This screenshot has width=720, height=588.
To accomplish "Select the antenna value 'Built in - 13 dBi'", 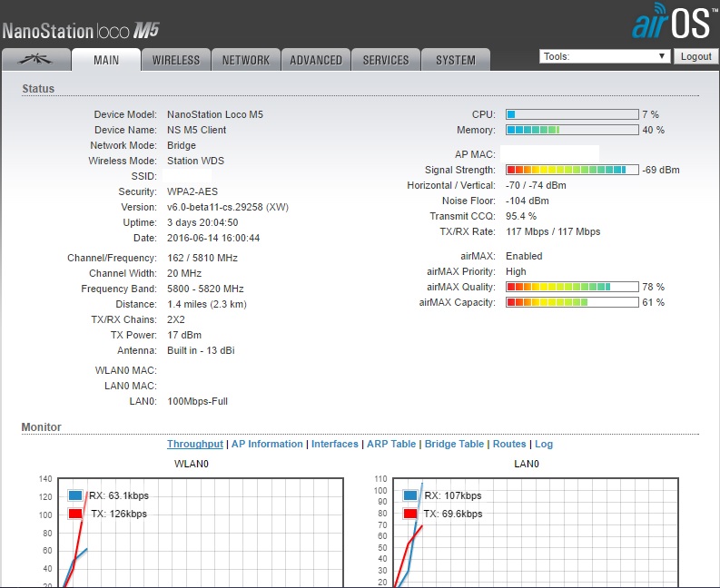I will coord(201,350).
